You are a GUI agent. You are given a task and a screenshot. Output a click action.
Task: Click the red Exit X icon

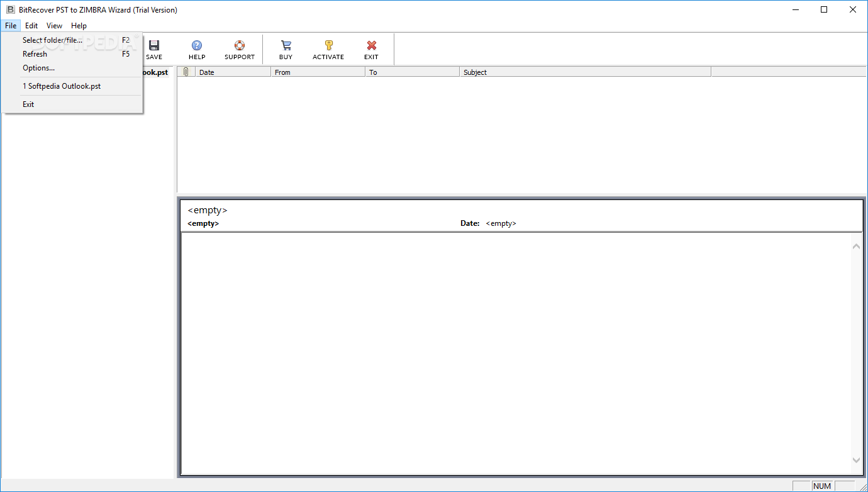[x=372, y=45]
